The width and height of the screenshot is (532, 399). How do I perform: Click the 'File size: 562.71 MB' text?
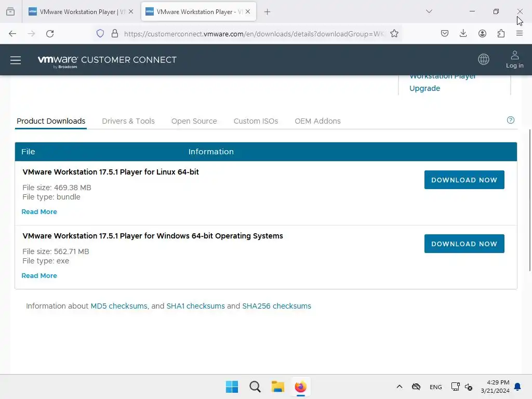[56, 251]
